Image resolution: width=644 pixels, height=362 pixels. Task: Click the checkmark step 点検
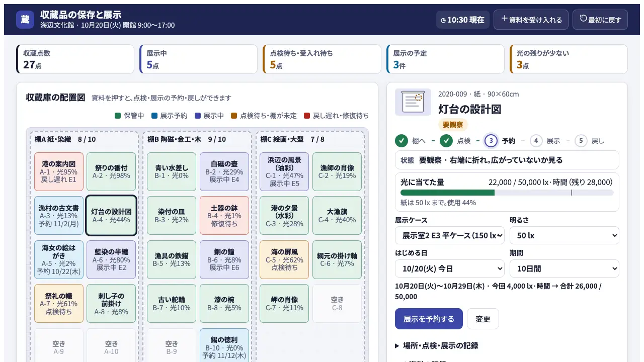(446, 141)
